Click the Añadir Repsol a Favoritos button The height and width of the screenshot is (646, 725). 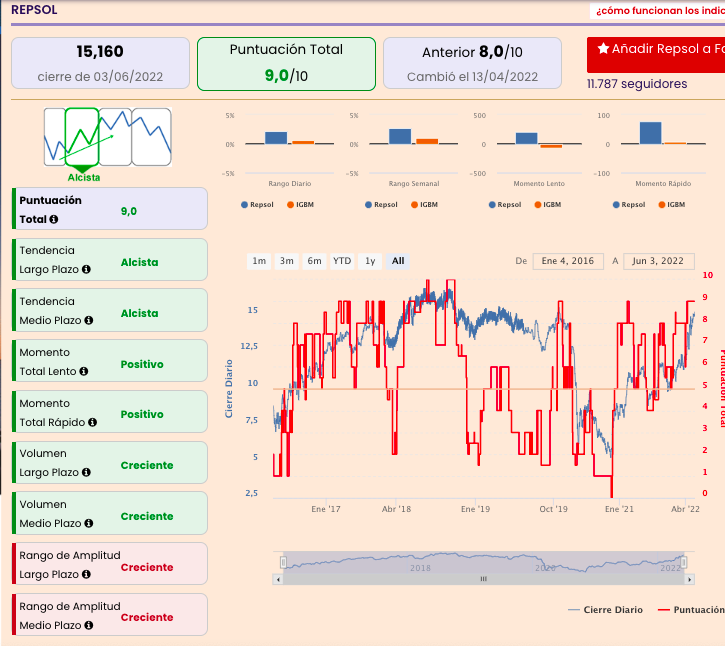(656, 55)
